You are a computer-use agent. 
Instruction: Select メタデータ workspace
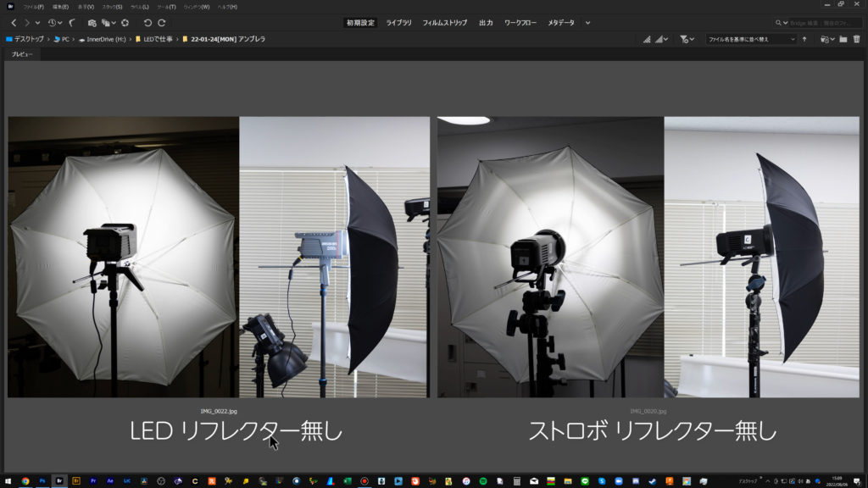pos(560,23)
